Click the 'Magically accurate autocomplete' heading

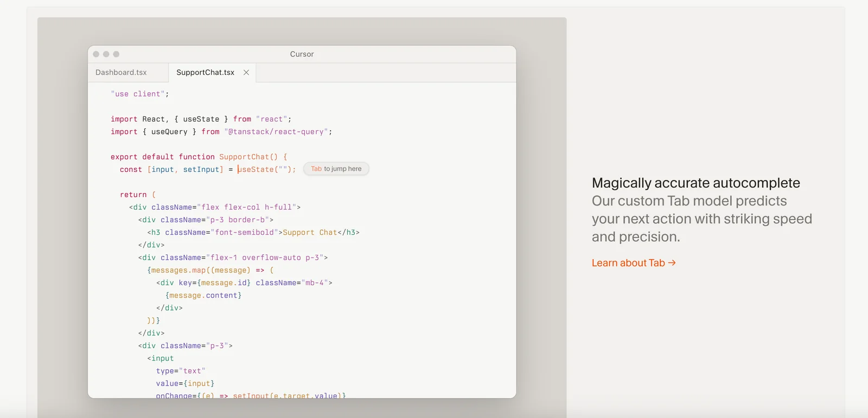tap(695, 183)
